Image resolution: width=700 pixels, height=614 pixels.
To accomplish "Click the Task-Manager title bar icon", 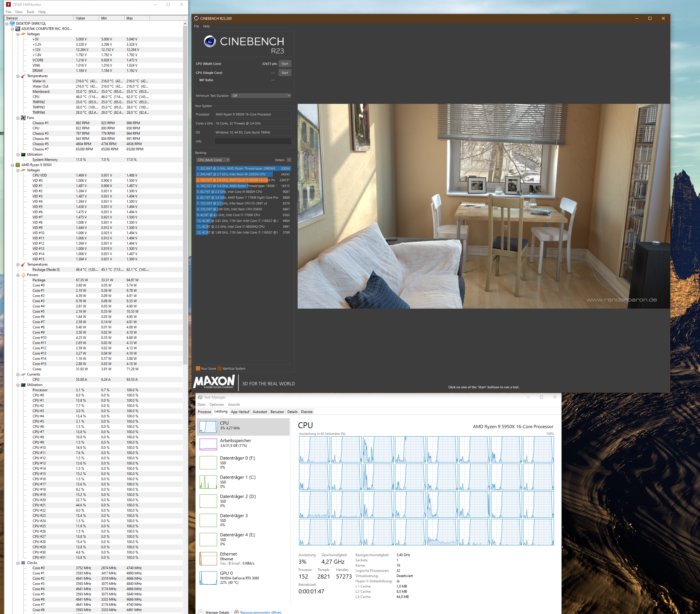I will pyautogui.click(x=200, y=397).
